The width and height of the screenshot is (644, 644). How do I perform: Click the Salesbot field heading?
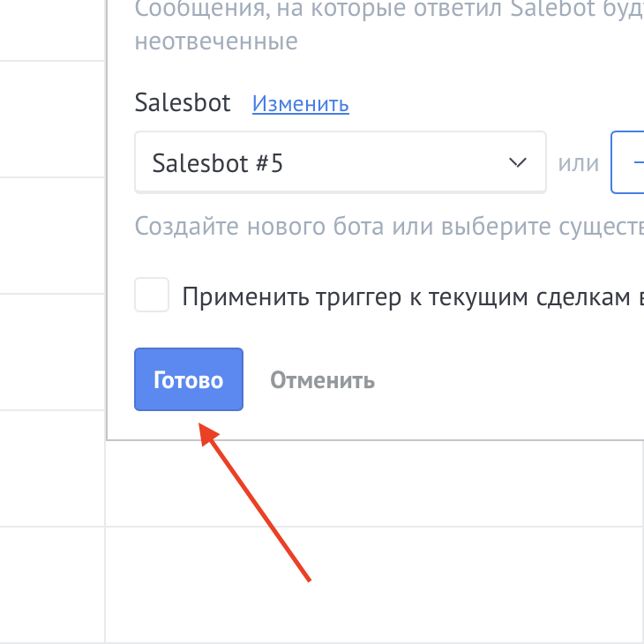183,103
